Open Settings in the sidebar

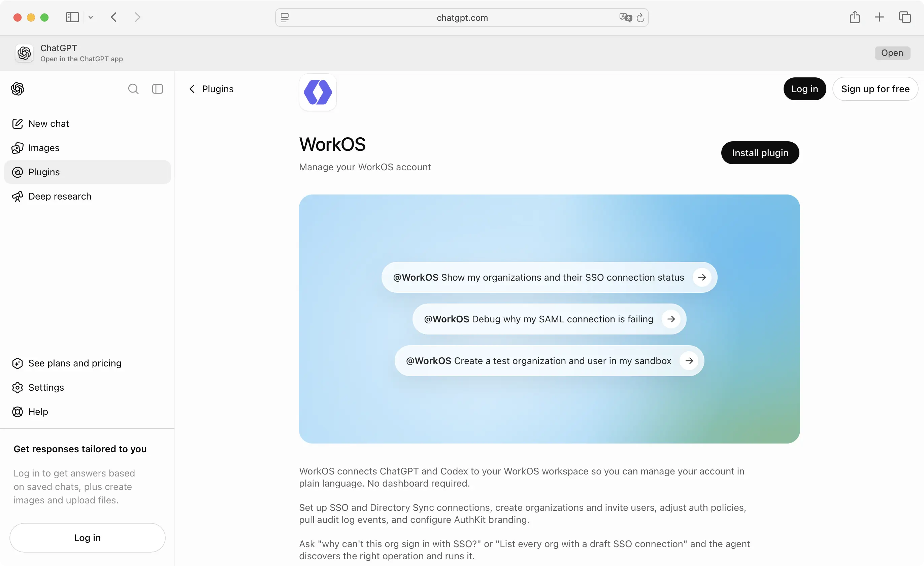(87, 387)
